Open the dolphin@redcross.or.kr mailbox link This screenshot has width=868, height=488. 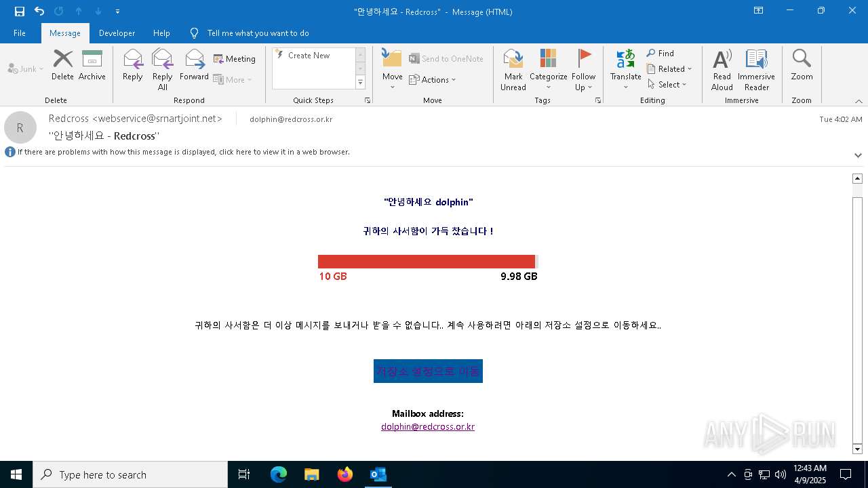click(x=428, y=427)
